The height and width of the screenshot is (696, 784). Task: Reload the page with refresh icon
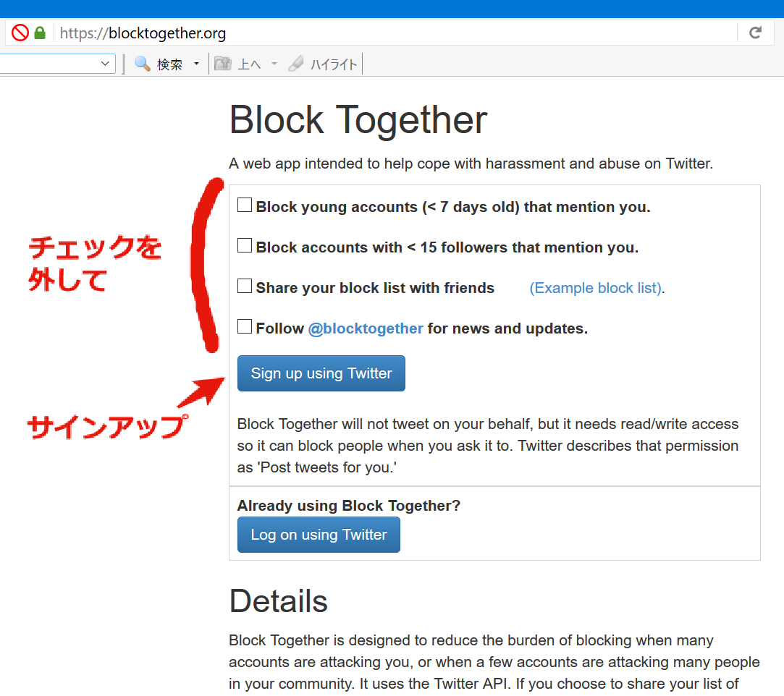pos(755,33)
